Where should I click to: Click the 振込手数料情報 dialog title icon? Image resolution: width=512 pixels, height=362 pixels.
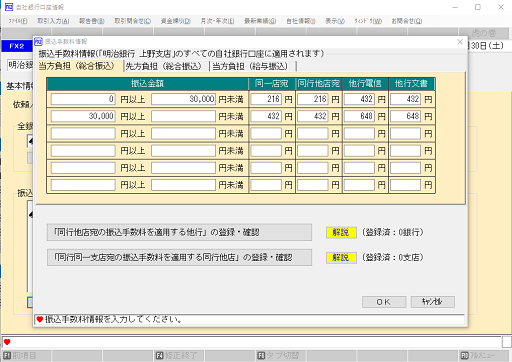(38, 42)
